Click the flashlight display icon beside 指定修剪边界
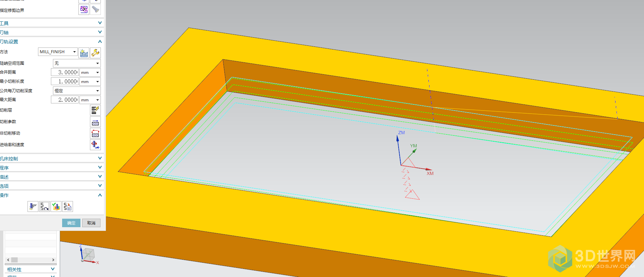The width and height of the screenshot is (644, 277). pos(95,9)
